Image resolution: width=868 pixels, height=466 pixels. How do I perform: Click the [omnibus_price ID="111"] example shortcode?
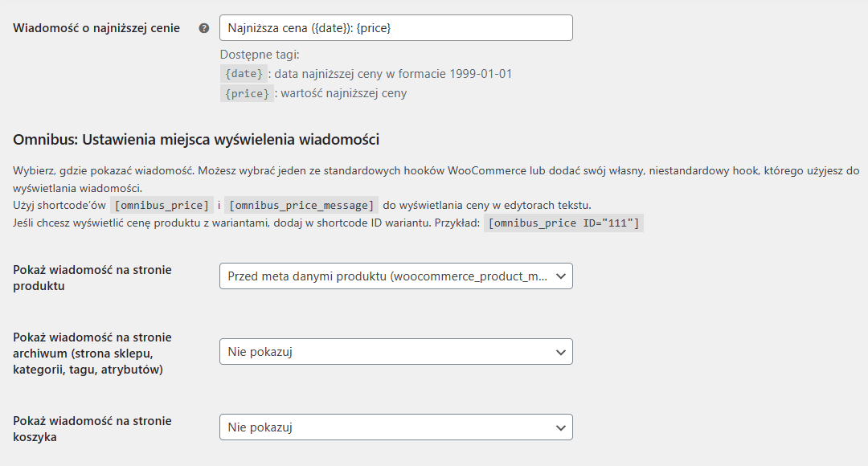[563, 223]
